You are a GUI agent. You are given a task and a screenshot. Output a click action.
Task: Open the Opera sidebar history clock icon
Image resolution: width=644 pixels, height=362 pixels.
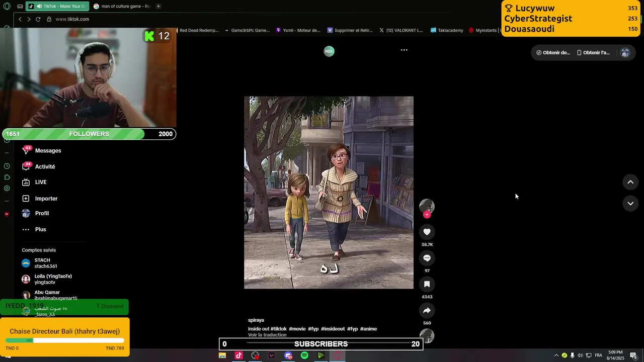point(7,166)
